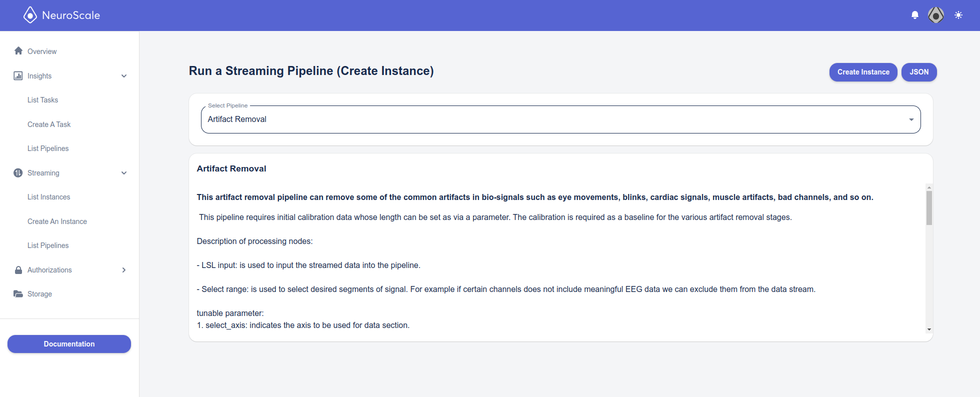Screen dimensions: 980x397
Task: Expand the Authorizations section chevron
Action: coord(124,270)
